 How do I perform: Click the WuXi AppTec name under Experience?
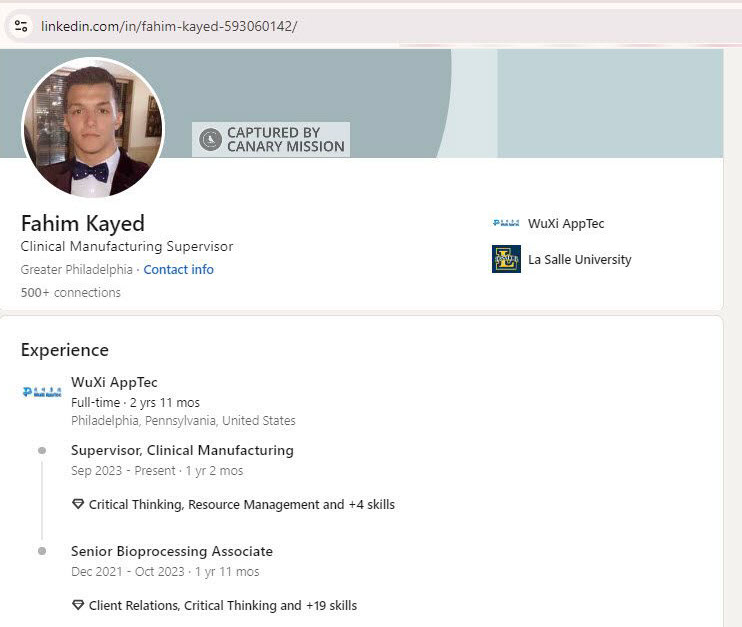click(x=114, y=382)
